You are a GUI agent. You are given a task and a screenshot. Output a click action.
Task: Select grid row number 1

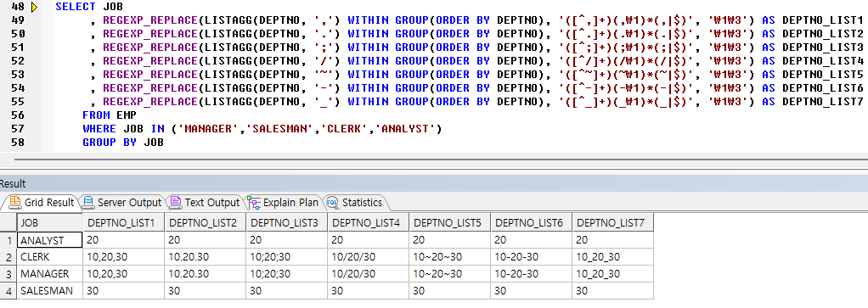pyautogui.click(x=8, y=240)
